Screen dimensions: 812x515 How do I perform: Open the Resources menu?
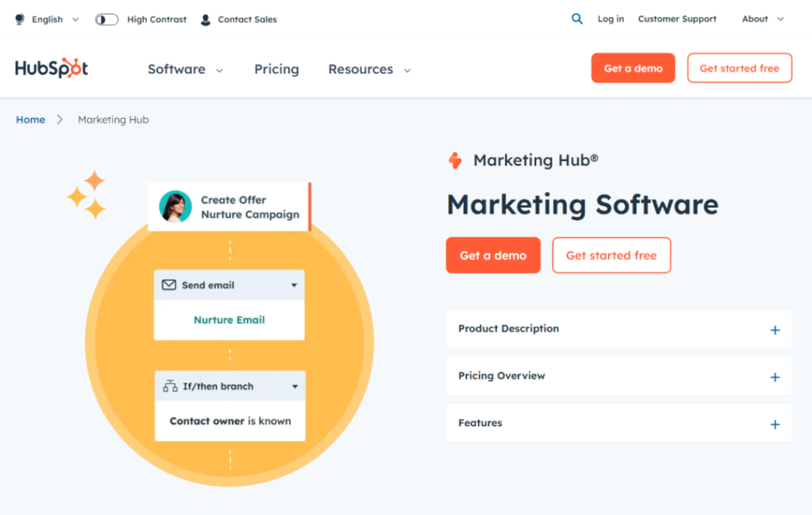click(x=370, y=69)
